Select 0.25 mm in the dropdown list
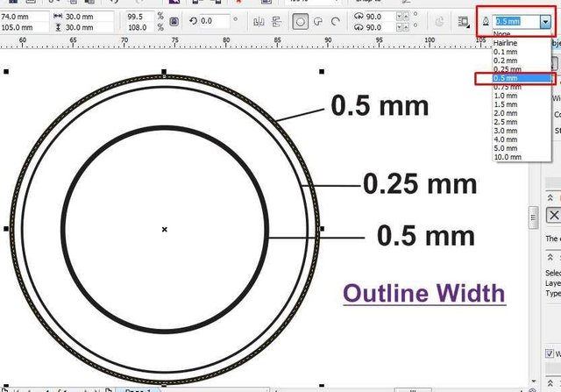The image size is (561, 392). [x=521, y=69]
